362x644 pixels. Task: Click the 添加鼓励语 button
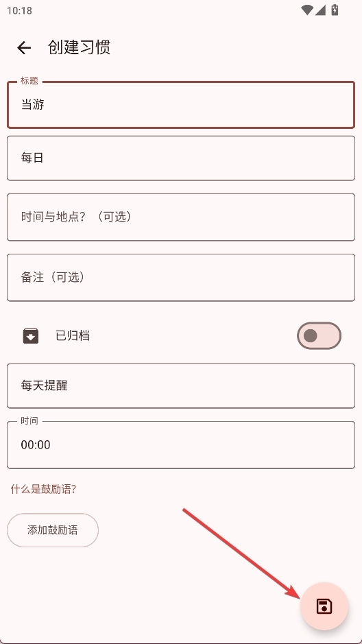click(x=53, y=530)
